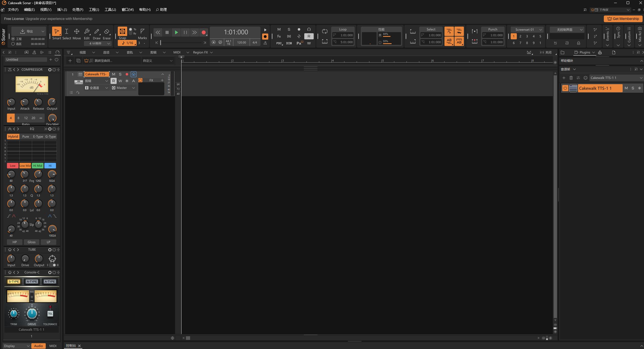
Task: Click the Console-C DRIVE knob
Action: (32, 314)
